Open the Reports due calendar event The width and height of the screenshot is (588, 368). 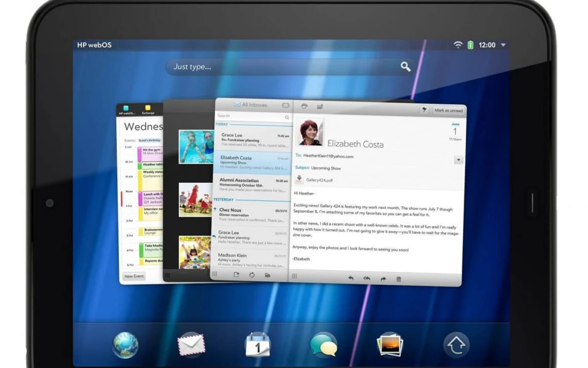[150, 261]
